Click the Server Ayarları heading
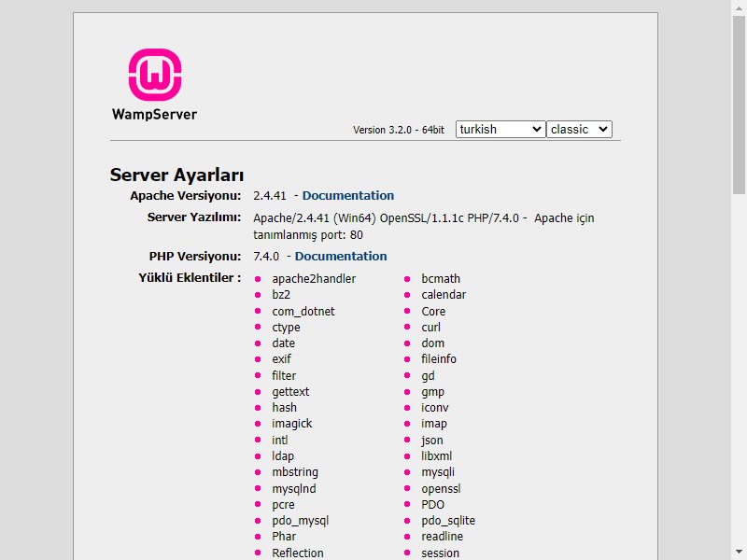This screenshot has height=560, width=747. (x=176, y=175)
